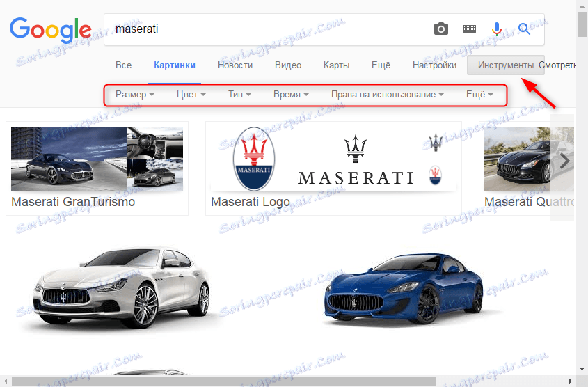Click the GranTurismo interior steering wheel image
The image size is (588, 387).
[155, 143]
